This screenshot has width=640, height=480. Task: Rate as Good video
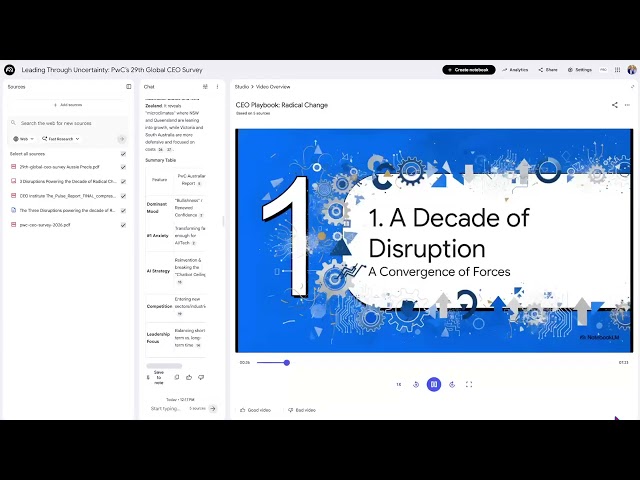click(256, 410)
